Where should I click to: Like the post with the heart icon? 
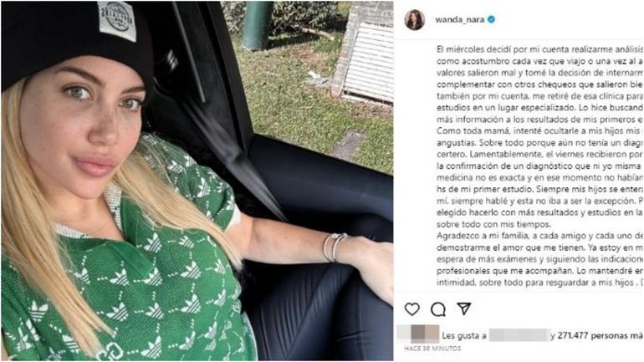[x=412, y=308]
